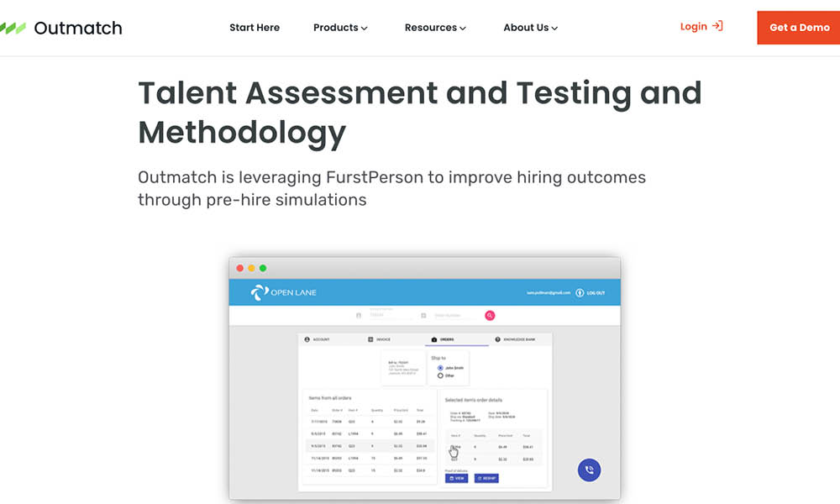Click the blue View button in mockup
This screenshot has width=840, height=504.
click(x=456, y=478)
